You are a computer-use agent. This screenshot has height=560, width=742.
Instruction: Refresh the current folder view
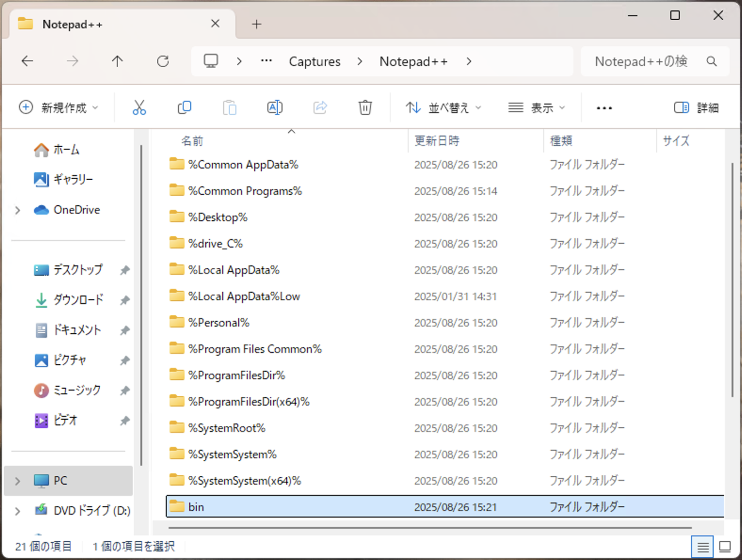click(163, 61)
